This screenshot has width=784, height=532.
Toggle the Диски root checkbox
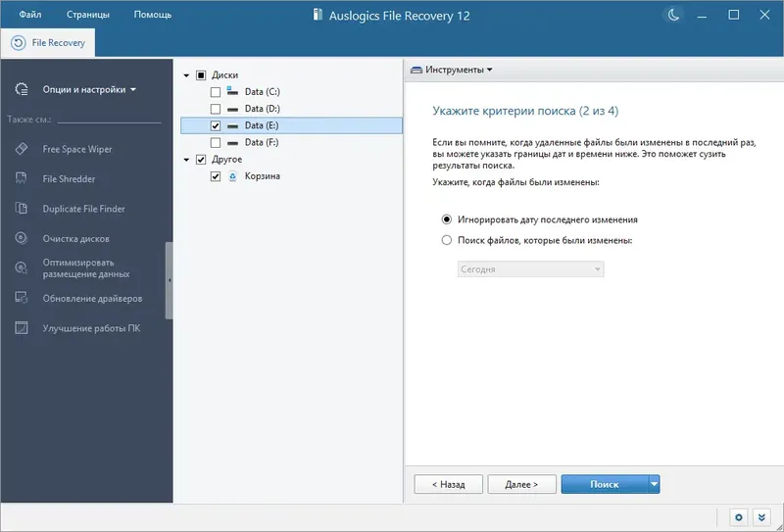coord(201,75)
